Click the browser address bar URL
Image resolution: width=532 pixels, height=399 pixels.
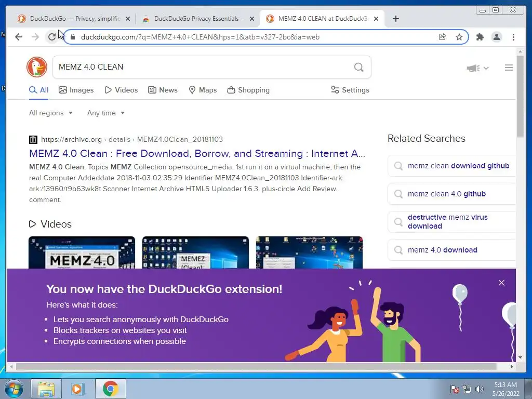click(200, 37)
